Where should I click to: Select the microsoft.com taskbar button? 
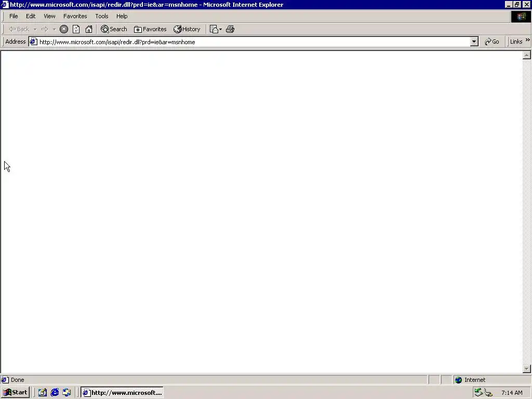pos(122,393)
